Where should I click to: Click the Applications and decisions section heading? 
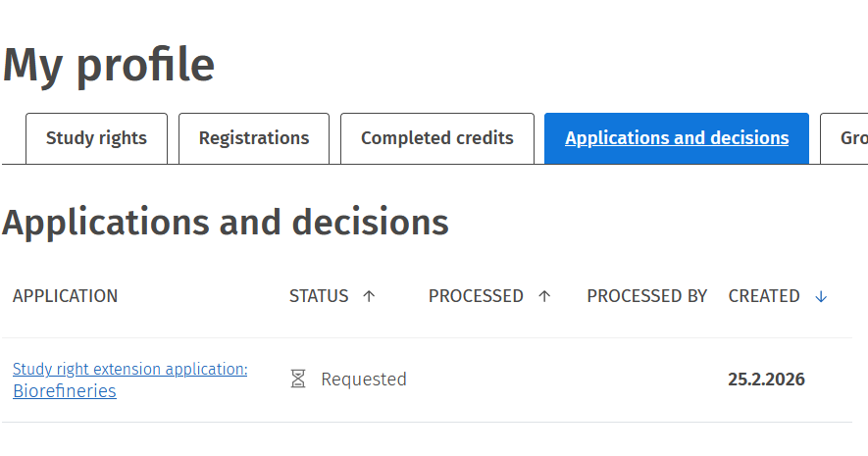226,223
